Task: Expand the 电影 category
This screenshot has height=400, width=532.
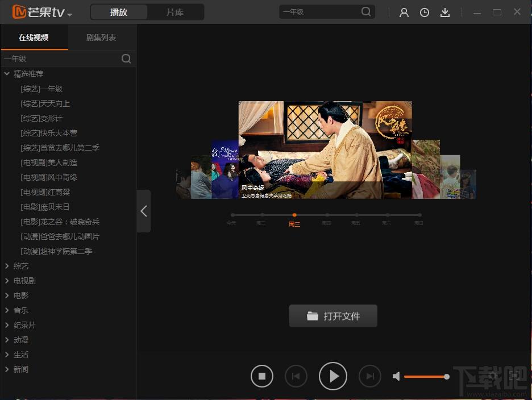Action: point(7,295)
